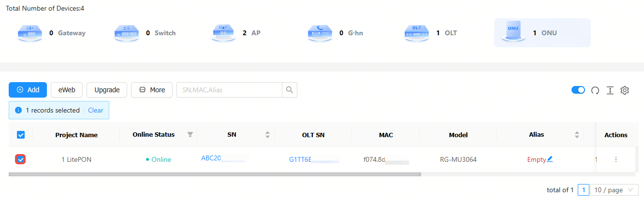Image resolution: width=644 pixels, height=199 pixels.
Task: Toggle the blue switch above the table
Action: 578,90
